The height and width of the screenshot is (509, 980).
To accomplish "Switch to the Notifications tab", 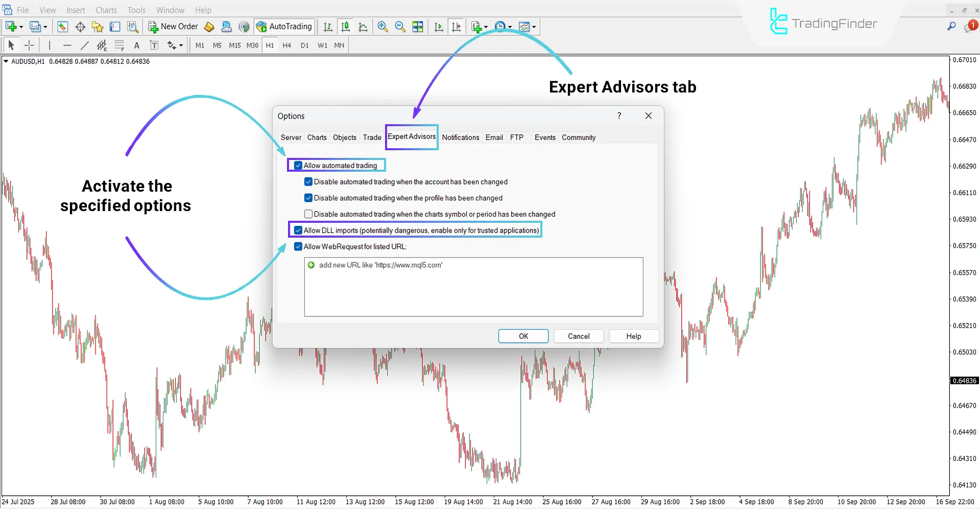I will point(460,137).
